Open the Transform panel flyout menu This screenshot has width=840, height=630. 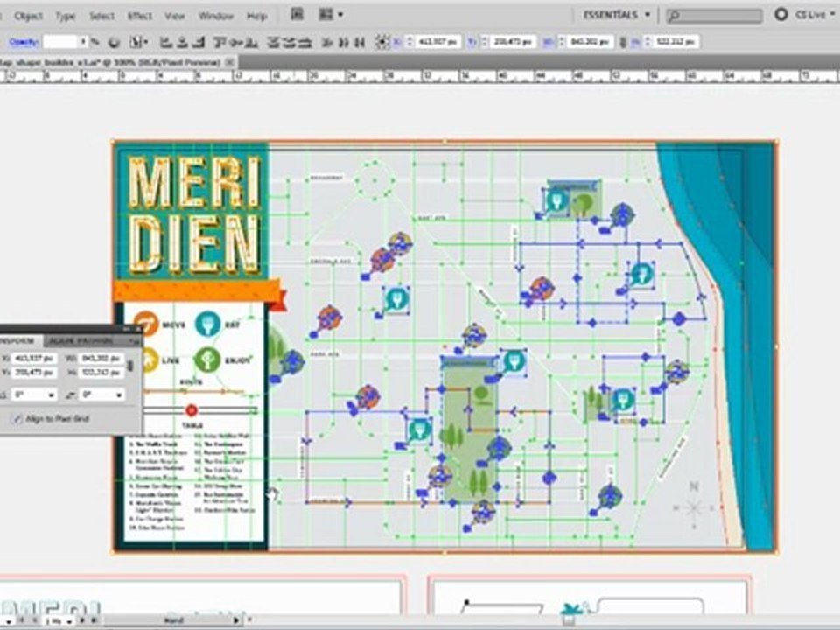pos(136,340)
